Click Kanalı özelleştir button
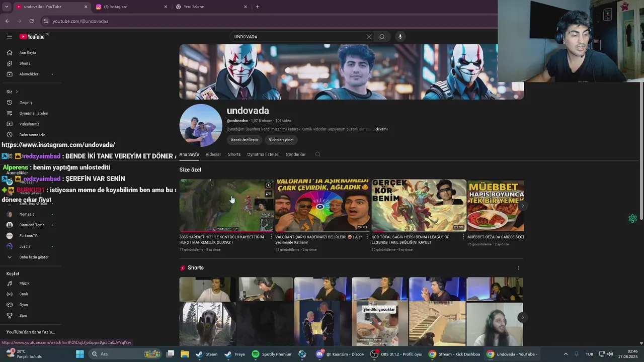This screenshot has height=362, width=644. [245, 140]
